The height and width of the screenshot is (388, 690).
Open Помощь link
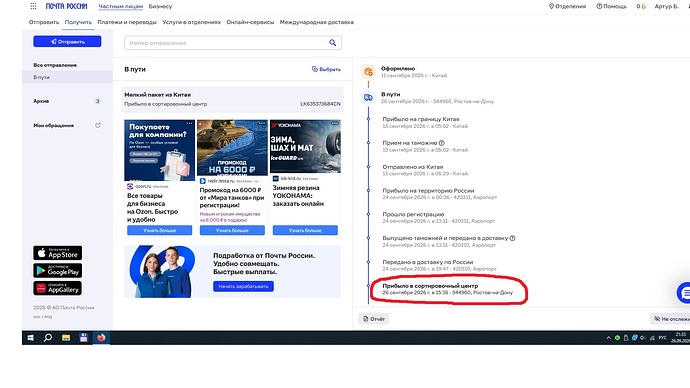click(x=611, y=6)
